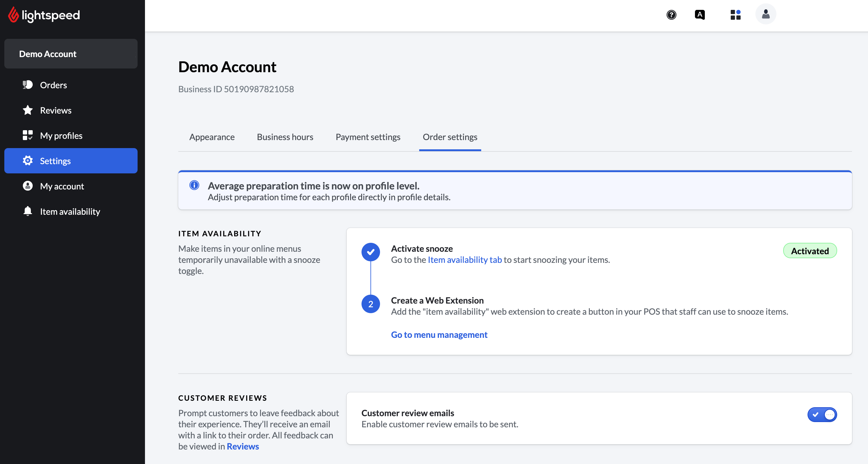
Task: Open My account in sidebar
Action: point(62,186)
